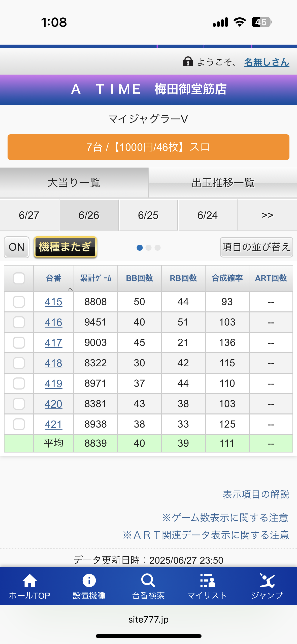Check the box for machine 417
Viewport: 297px width, 644px height.
point(19,343)
